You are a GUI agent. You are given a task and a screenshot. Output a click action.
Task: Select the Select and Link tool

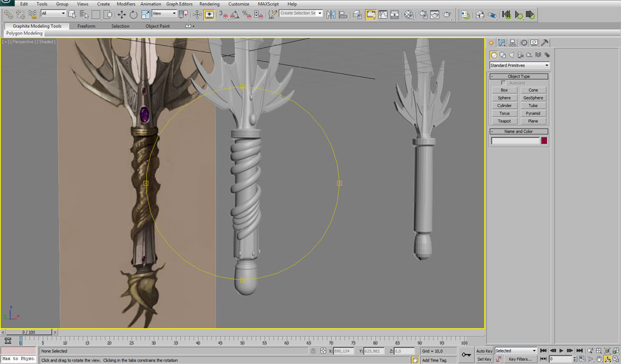8,15
